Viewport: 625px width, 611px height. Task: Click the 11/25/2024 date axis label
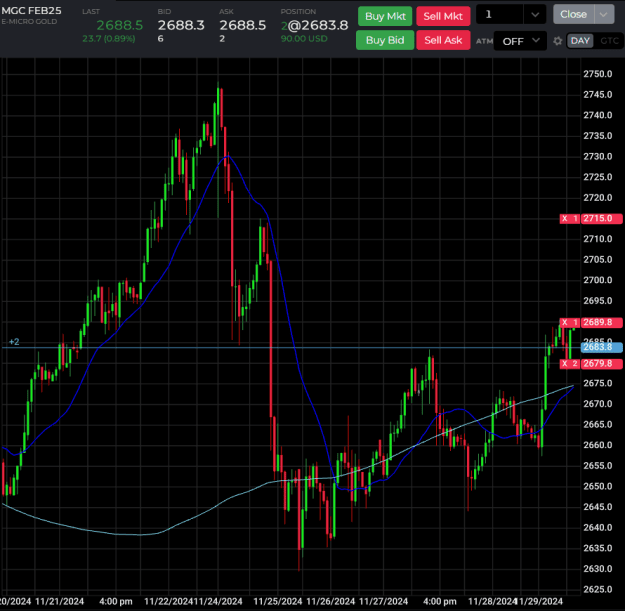(278, 601)
